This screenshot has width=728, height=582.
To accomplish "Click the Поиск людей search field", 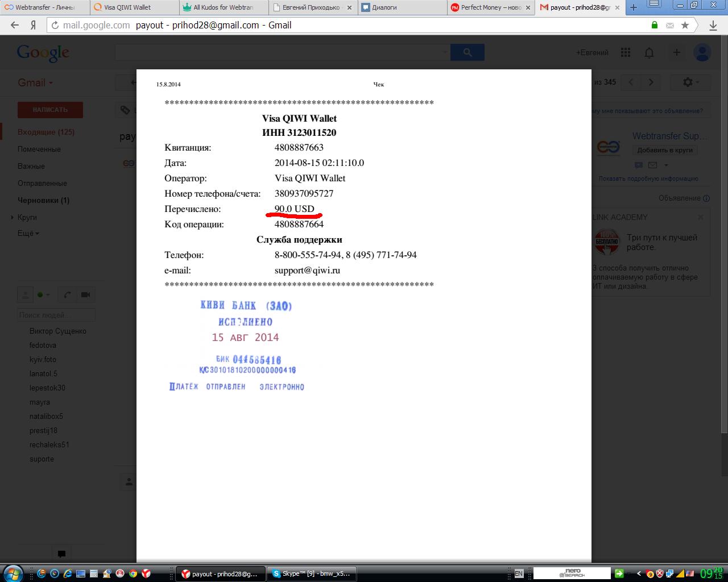I will click(x=56, y=315).
